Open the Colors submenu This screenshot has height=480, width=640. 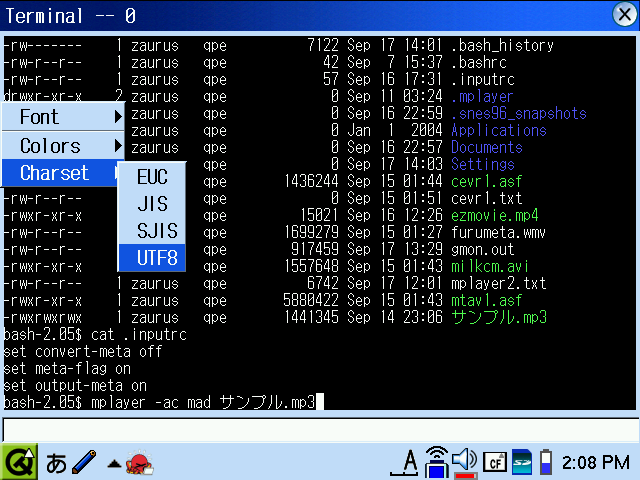click(63, 146)
